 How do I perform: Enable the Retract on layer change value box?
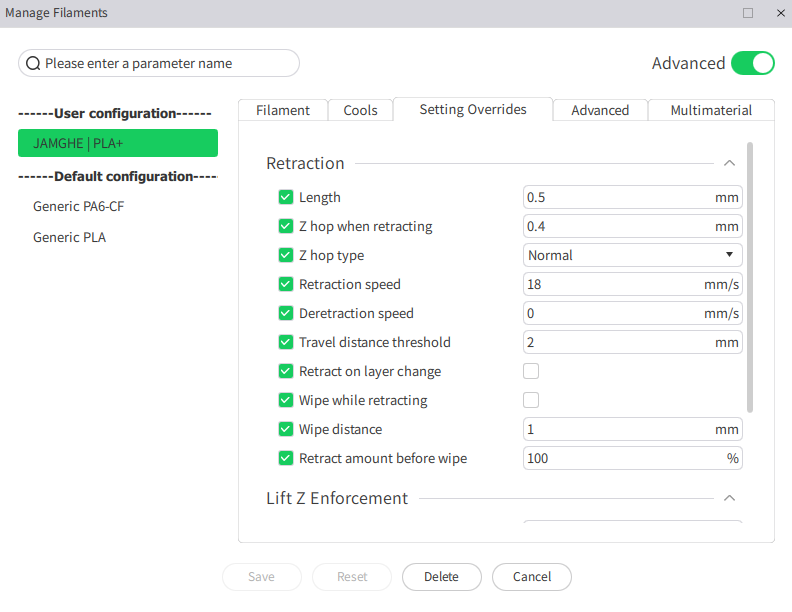(x=531, y=371)
